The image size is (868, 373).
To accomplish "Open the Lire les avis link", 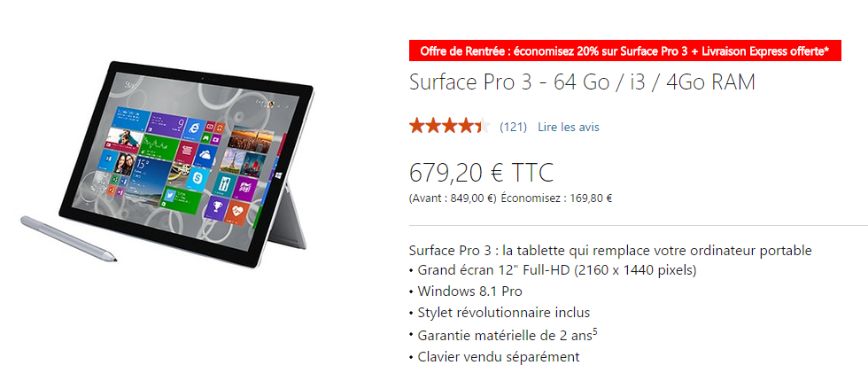I will tap(569, 128).
